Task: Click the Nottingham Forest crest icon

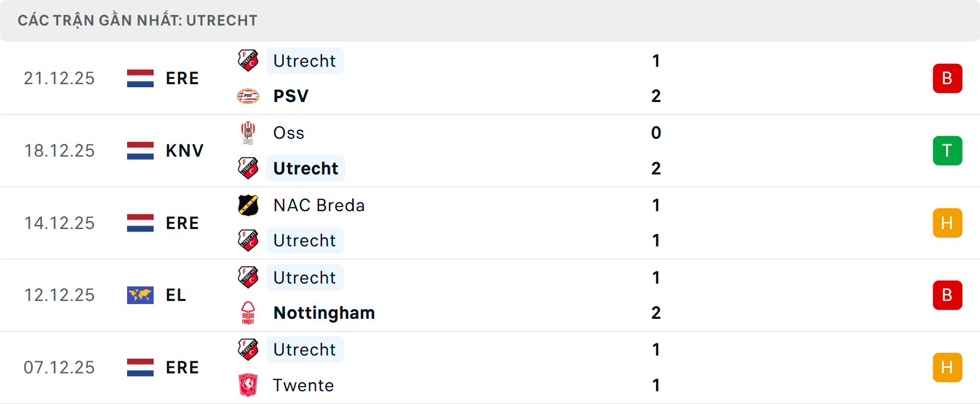Action: click(x=248, y=313)
